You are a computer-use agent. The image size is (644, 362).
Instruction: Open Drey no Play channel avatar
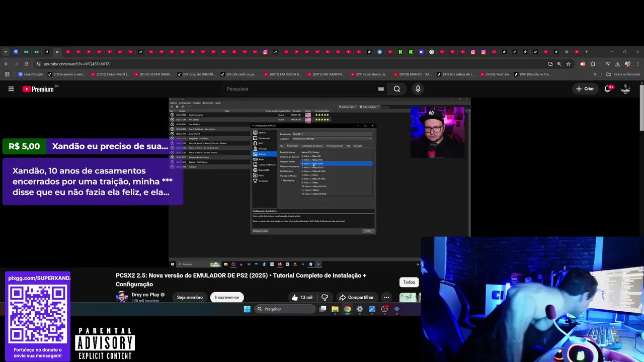pyautogui.click(x=121, y=297)
